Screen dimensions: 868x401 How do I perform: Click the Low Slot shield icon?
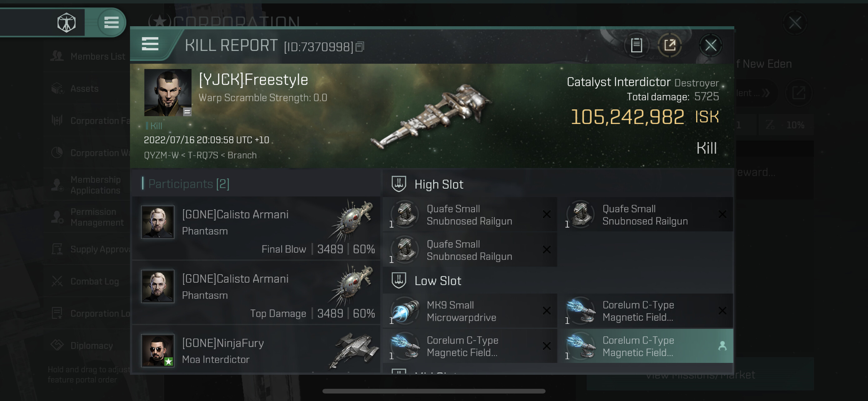[x=399, y=280]
